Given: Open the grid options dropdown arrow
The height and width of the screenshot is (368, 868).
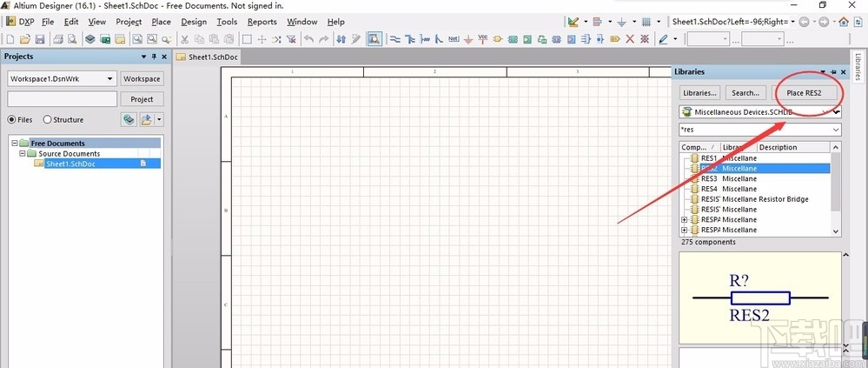Looking at the screenshot, I should (x=659, y=22).
